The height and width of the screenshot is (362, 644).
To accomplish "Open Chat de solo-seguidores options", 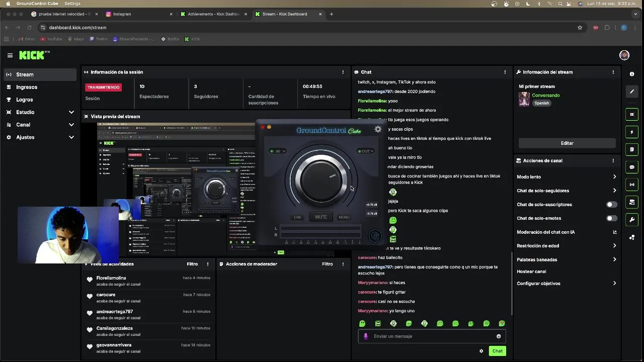I will click(x=567, y=191).
